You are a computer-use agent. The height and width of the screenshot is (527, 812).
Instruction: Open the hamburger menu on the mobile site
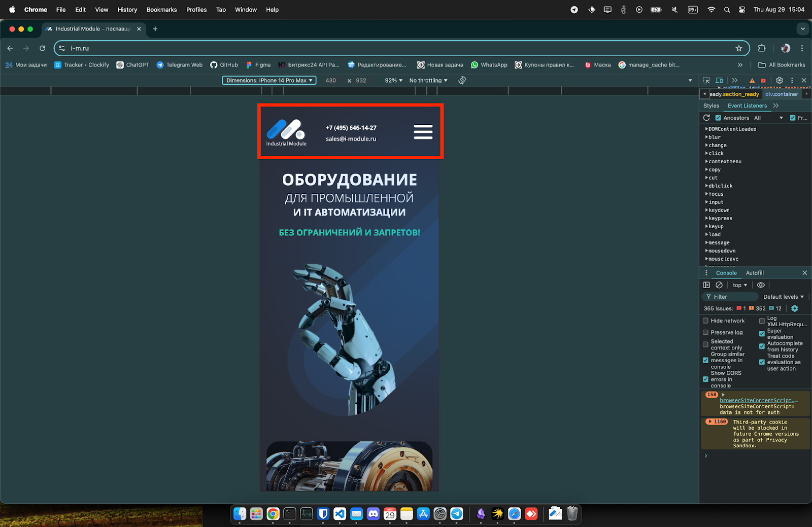pos(423,132)
